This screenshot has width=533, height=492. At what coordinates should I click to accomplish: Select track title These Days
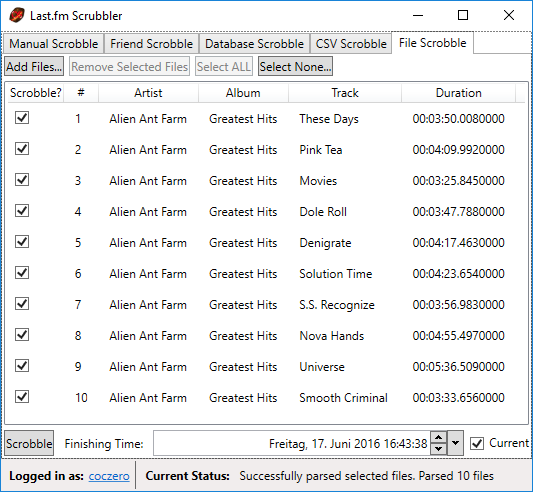pos(329,119)
